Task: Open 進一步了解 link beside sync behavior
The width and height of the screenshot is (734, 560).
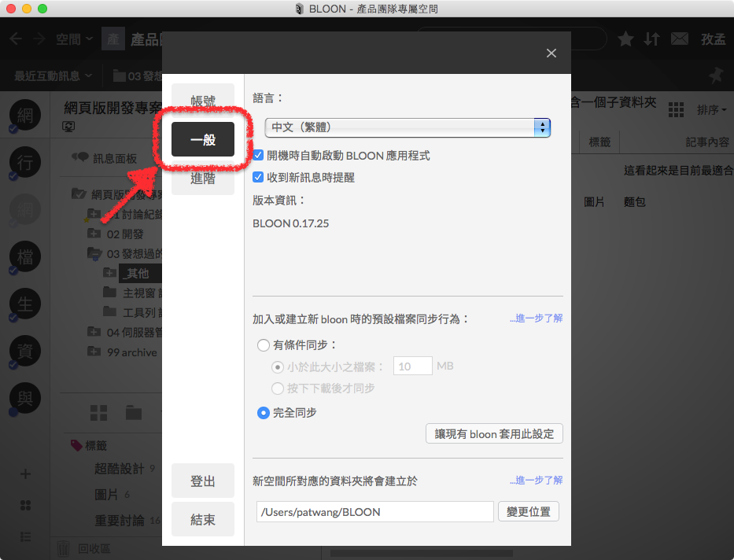Action: click(x=536, y=319)
